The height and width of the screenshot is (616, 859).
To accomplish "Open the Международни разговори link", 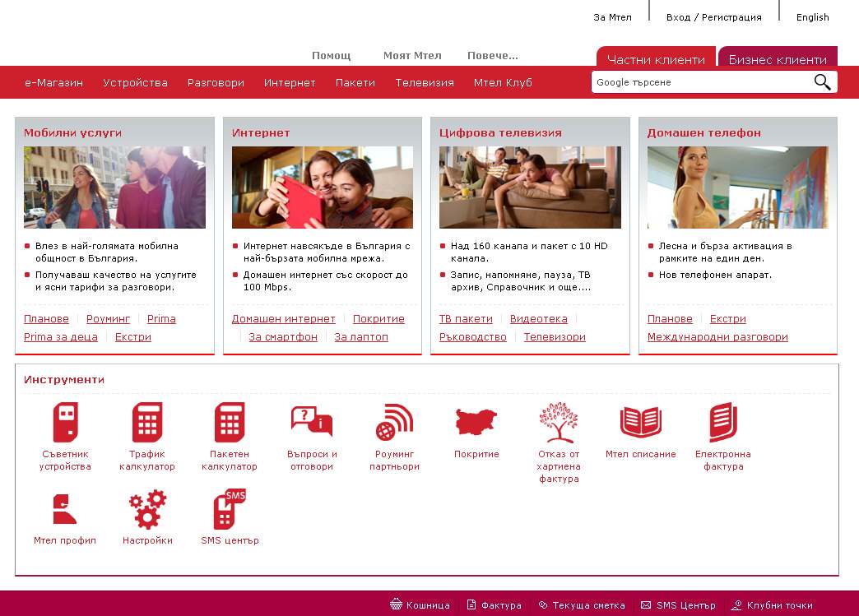I will click(717, 336).
